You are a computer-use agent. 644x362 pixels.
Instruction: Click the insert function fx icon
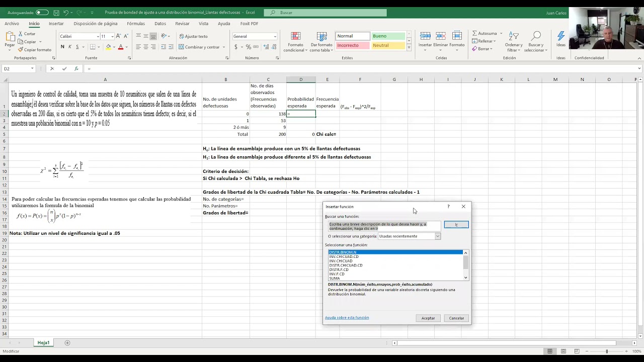click(x=76, y=68)
